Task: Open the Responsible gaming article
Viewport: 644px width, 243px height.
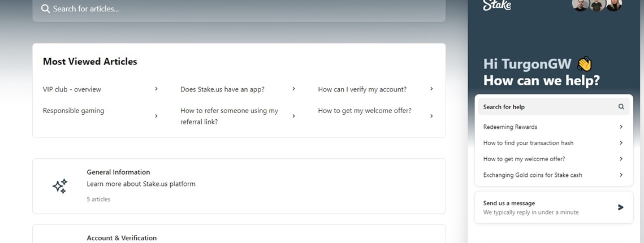Action: 74,110
